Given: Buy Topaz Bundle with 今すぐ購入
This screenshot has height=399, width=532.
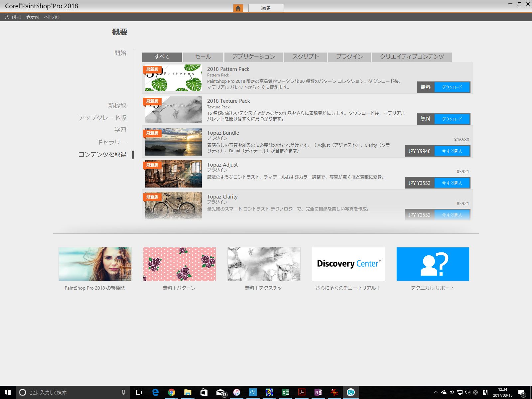Looking at the screenshot, I should (452, 151).
